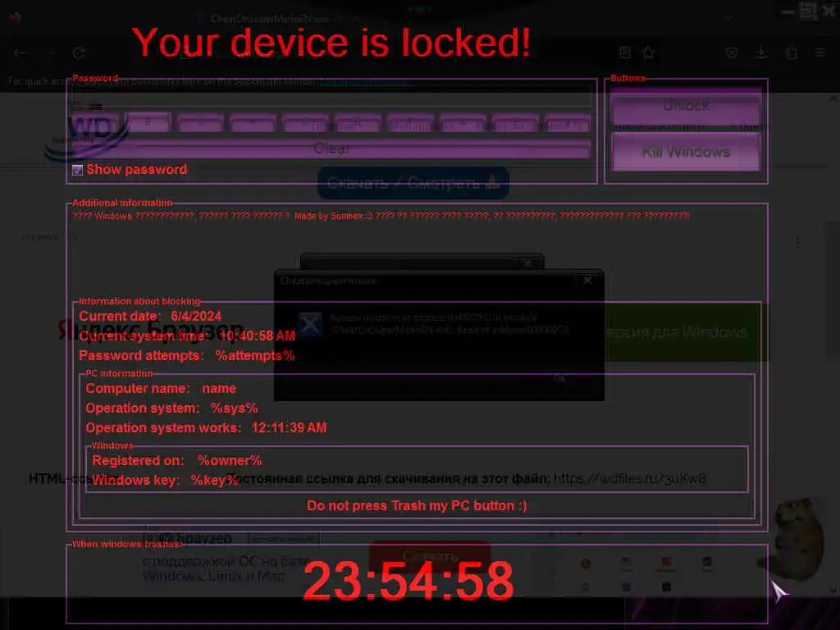Screen dimensions: 840x630
Task: Open the list all tabs chevron
Action: coord(728,17)
